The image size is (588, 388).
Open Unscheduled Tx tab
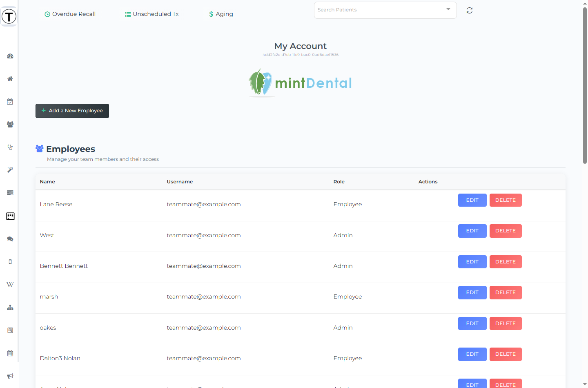(x=152, y=14)
